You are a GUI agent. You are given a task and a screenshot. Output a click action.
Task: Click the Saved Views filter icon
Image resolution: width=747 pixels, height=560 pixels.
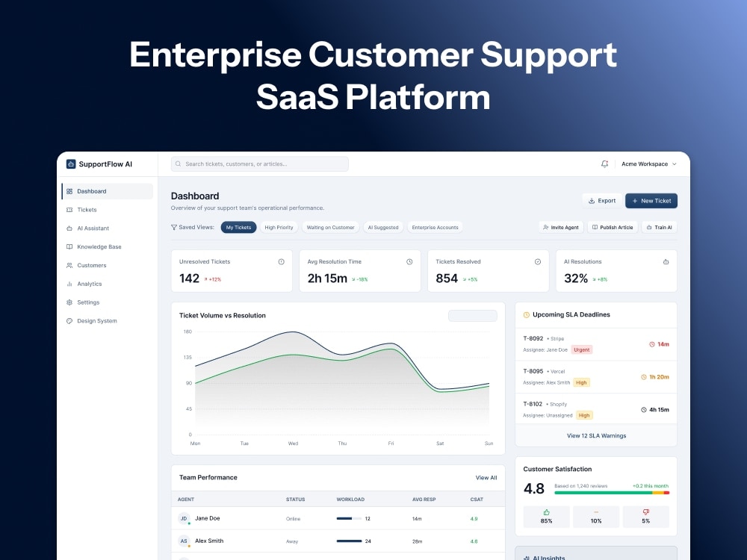pos(174,227)
